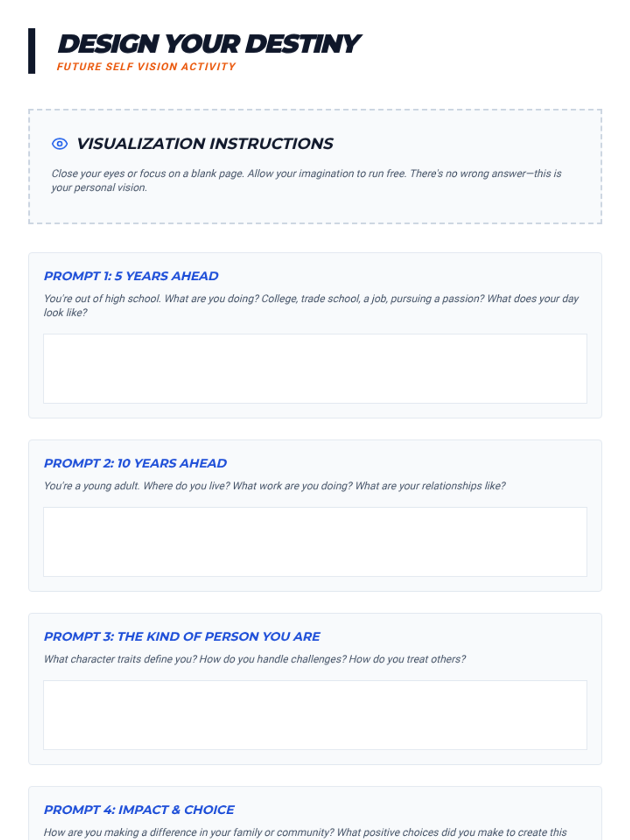Click the dark vertical bar beside the title

point(32,51)
